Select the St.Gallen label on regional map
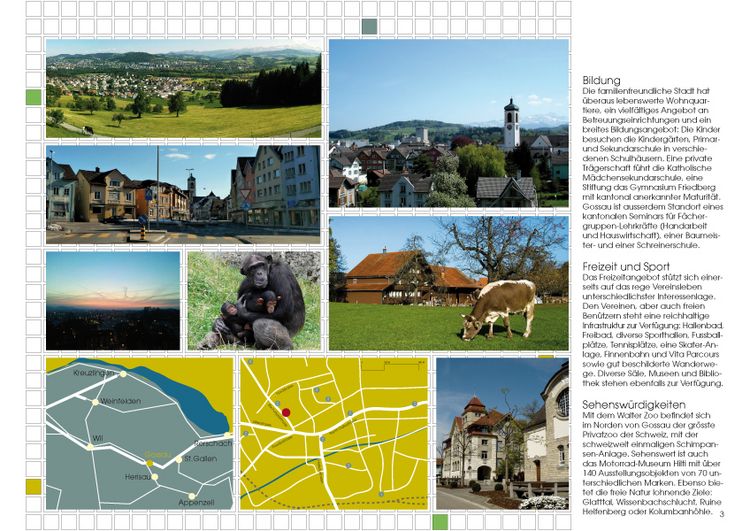Screen dimensions: 750x531 coord(200,459)
